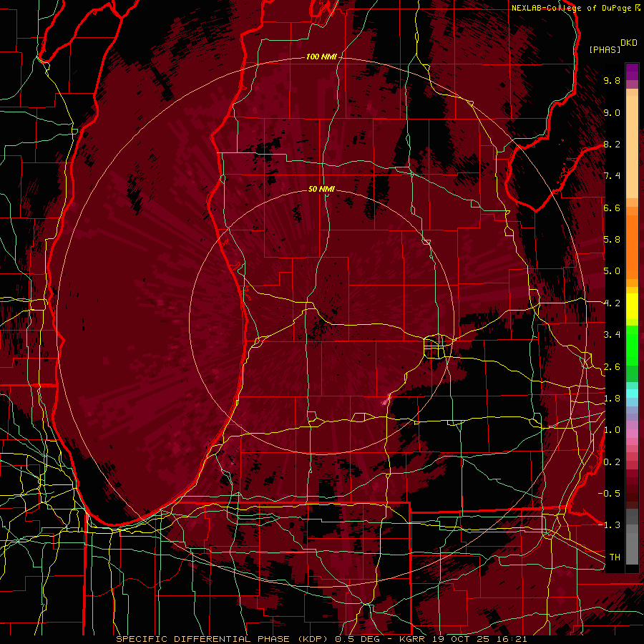The height and width of the screenshot is (644, 644).
Task: Click the -1.3 scale value
Action: (x=609, y=525)
